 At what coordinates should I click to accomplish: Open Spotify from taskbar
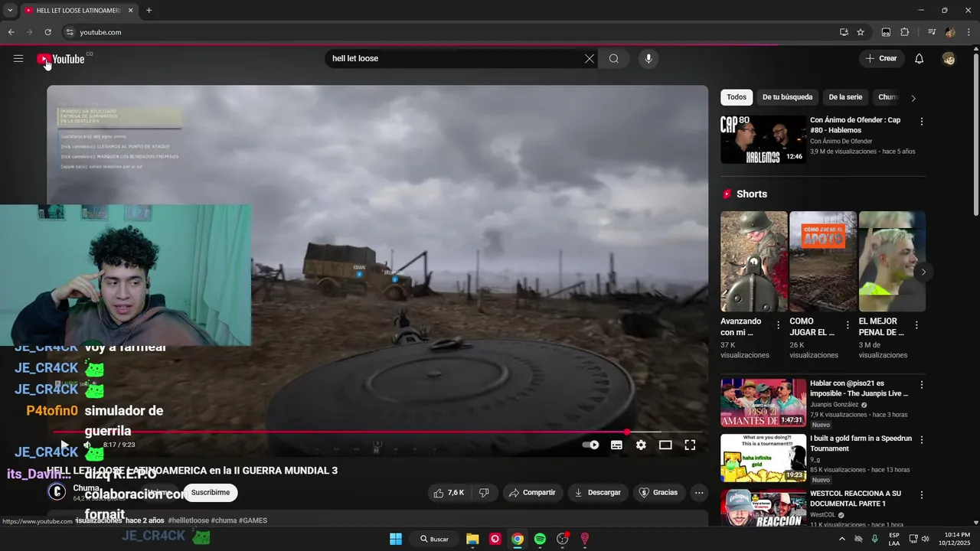tap(540, 539)
